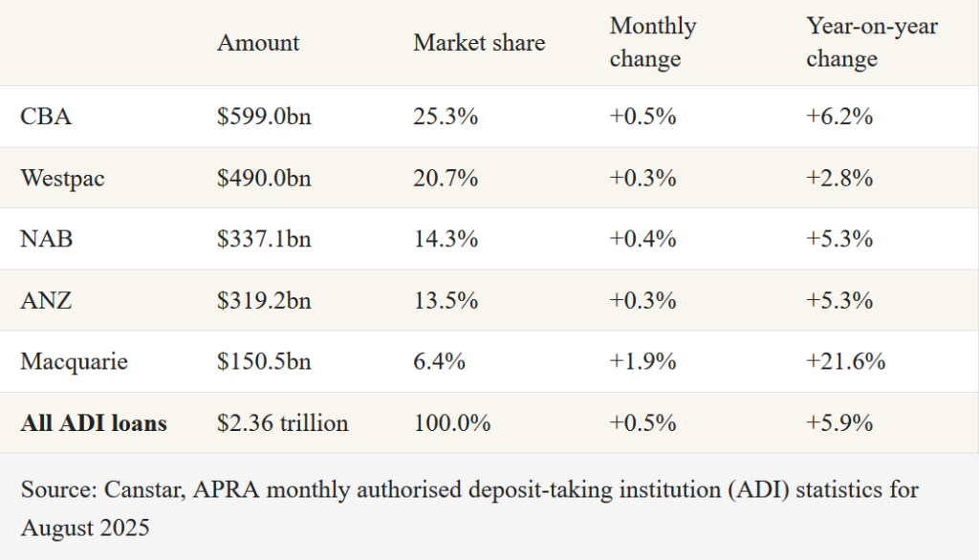Select the $2.36 trillion total amount
This screenshot has height=560, width=979.
[x=283, y=422]
